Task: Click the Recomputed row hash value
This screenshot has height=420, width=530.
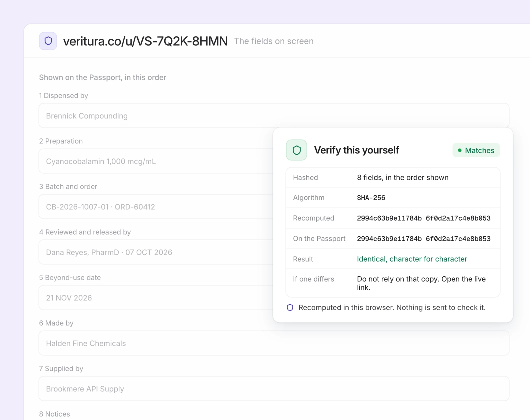Action: tap(424, 218)
